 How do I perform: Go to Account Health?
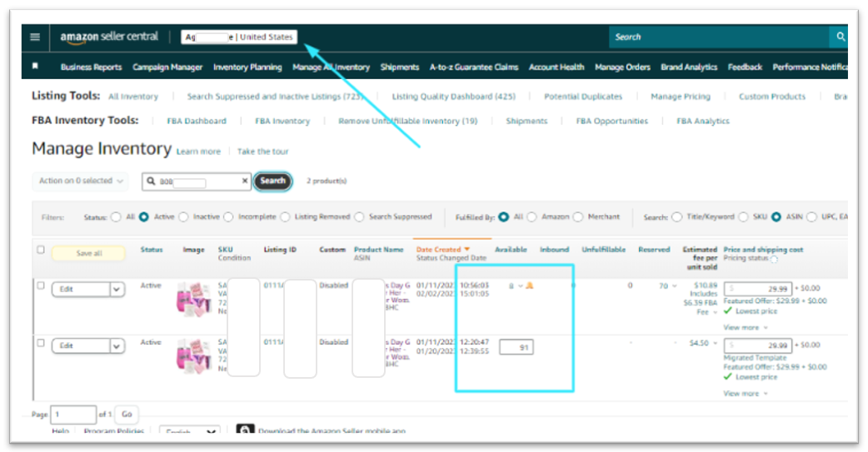coord(556,67)
